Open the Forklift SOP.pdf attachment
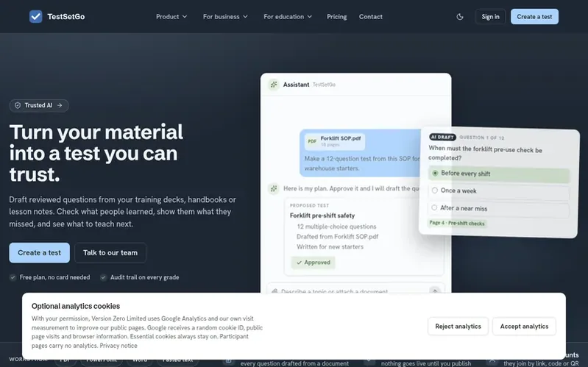 335,141
